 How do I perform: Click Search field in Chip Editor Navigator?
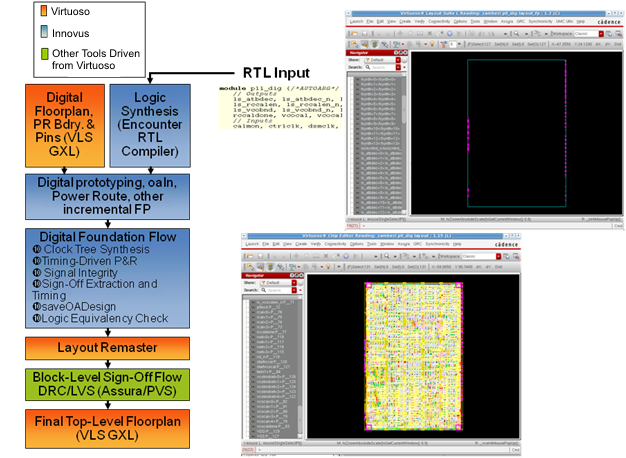[276, 290]
